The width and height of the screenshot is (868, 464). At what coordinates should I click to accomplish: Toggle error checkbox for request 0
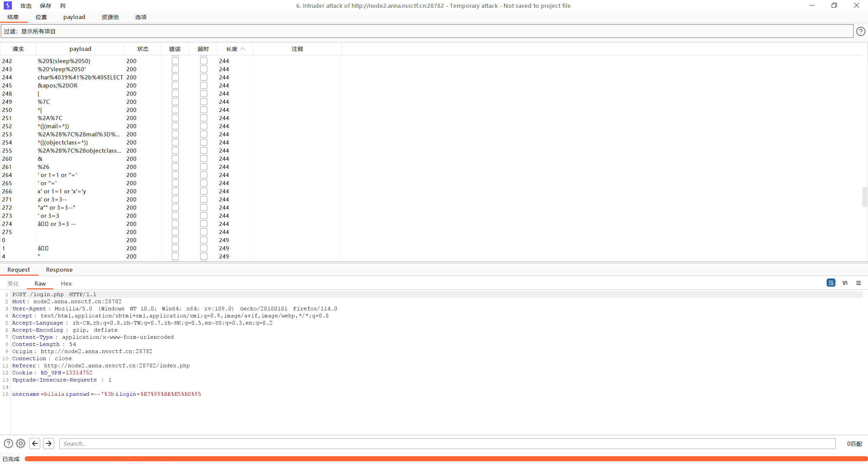click(175, 240)
